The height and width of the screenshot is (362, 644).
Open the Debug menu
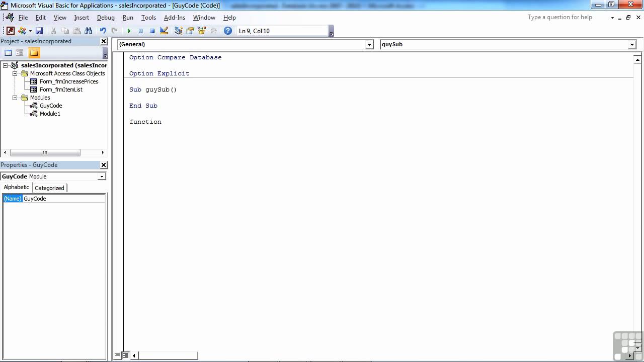106,17
